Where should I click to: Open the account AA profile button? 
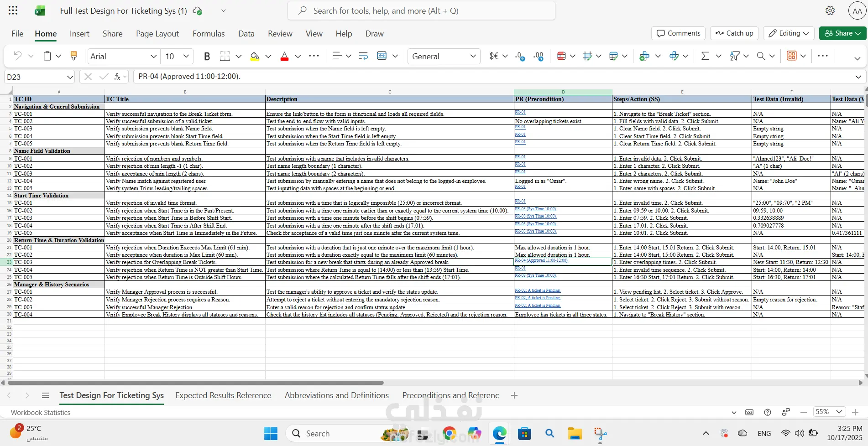[858, 10]
